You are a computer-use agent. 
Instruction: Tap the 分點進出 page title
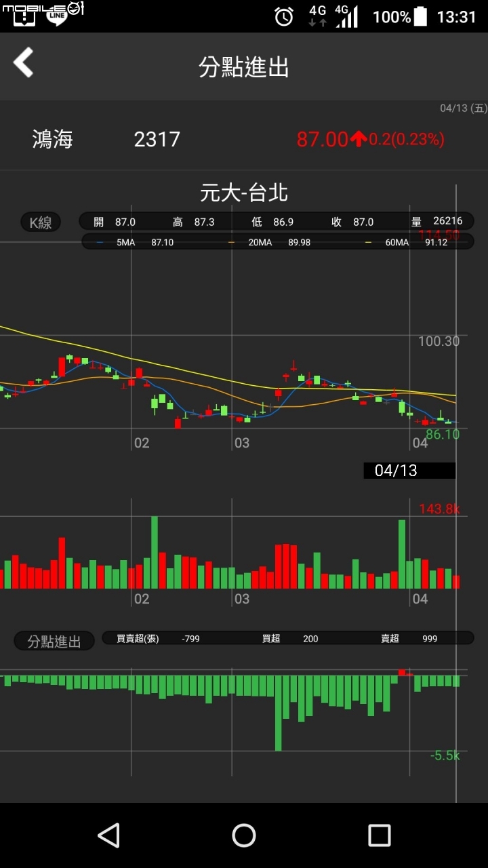tap(244, 67)
